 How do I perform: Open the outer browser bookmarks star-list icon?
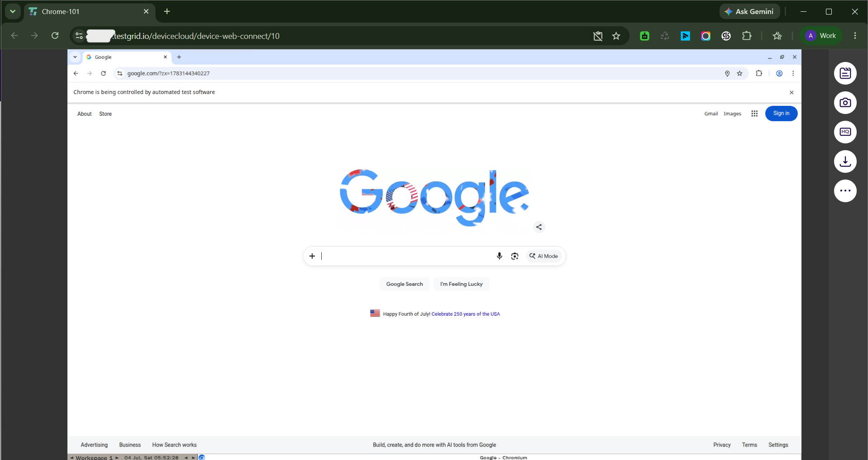click(777, 36)
